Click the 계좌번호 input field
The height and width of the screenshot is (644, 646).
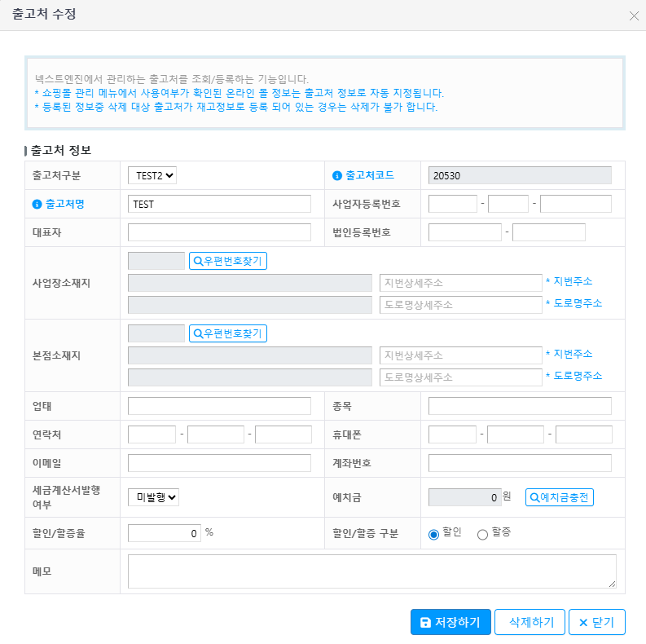pos(520,463)
